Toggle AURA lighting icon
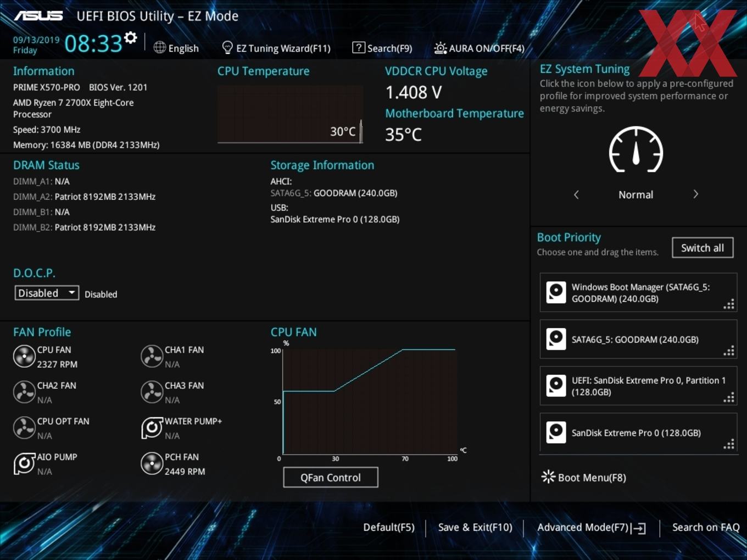Viewport: 747px width, 560px height. [441, 48]
